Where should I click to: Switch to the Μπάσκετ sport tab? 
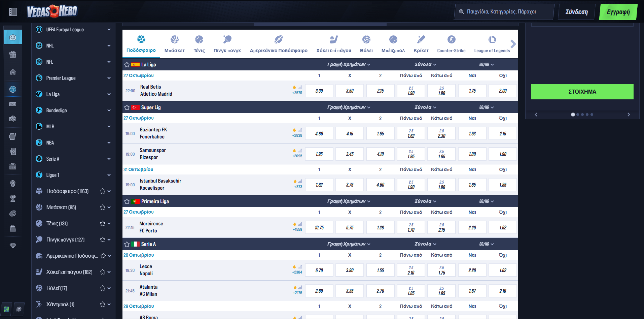tap(174, 43)
